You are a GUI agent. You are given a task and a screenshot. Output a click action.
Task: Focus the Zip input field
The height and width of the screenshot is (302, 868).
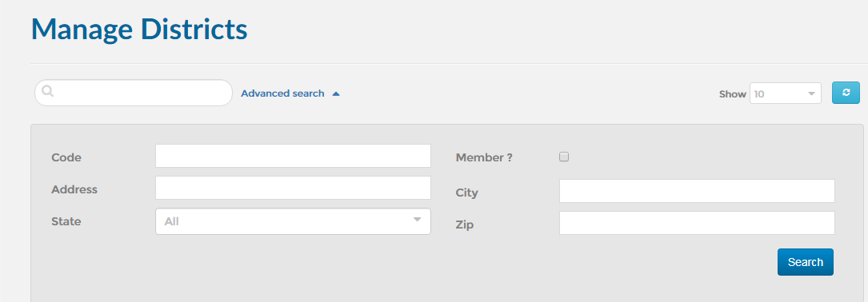[x=697, y=223]
